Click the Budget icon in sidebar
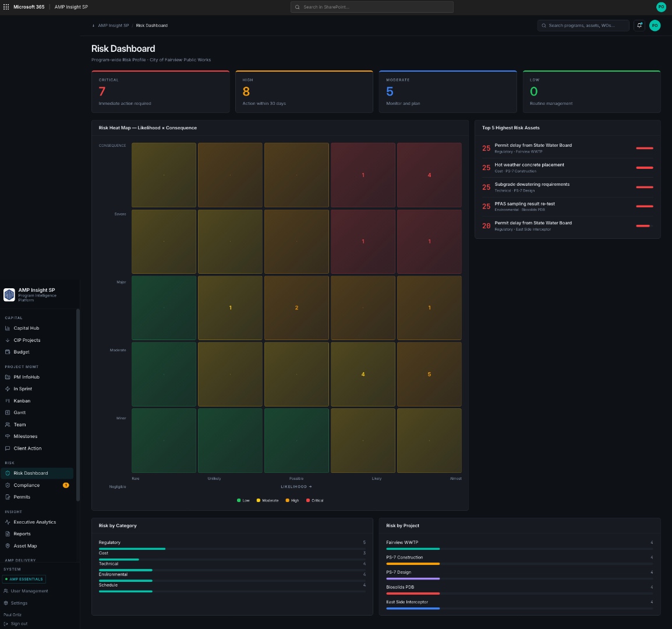The image size is (672, 629). pos(8,352)
